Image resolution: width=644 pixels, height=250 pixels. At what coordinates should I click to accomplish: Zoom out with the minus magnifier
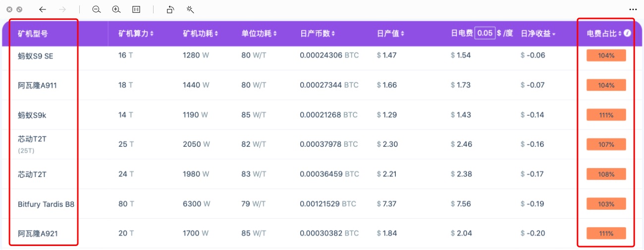click(97, 9)
